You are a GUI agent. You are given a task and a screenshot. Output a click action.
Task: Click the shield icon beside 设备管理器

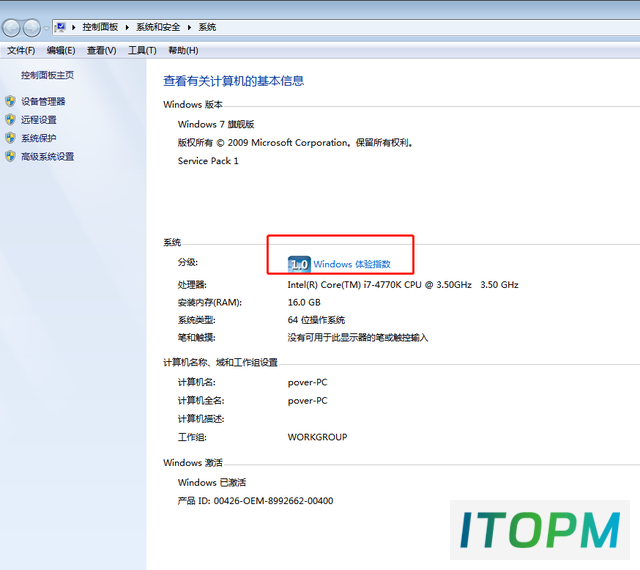pos(11,101)
